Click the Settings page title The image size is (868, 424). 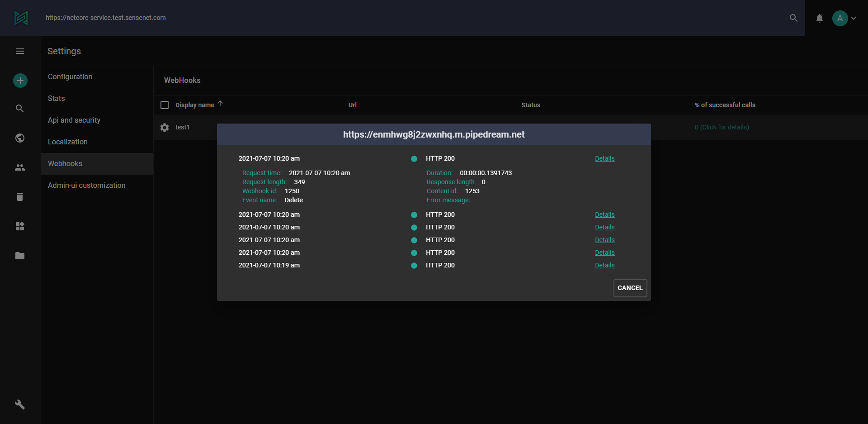pos(64,51)
